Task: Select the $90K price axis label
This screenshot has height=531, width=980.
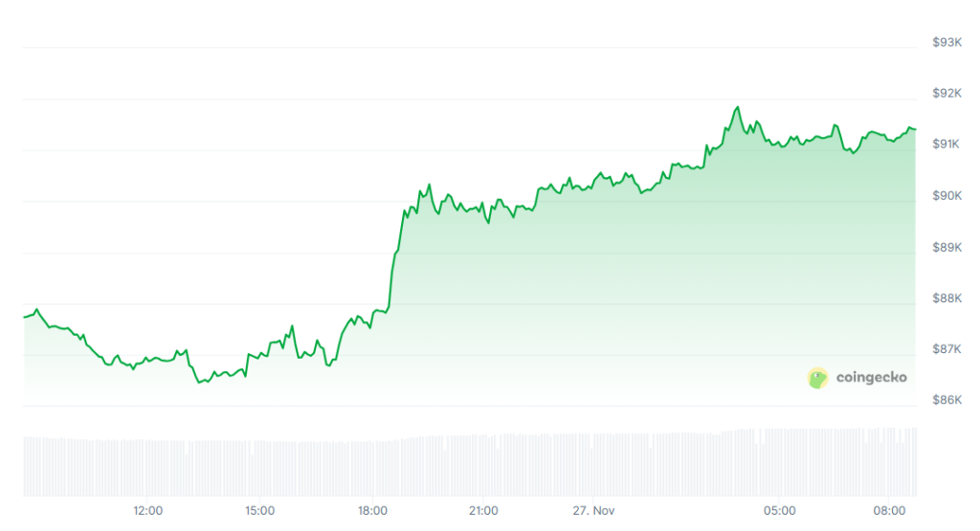Action: click(x=947, y=195)
